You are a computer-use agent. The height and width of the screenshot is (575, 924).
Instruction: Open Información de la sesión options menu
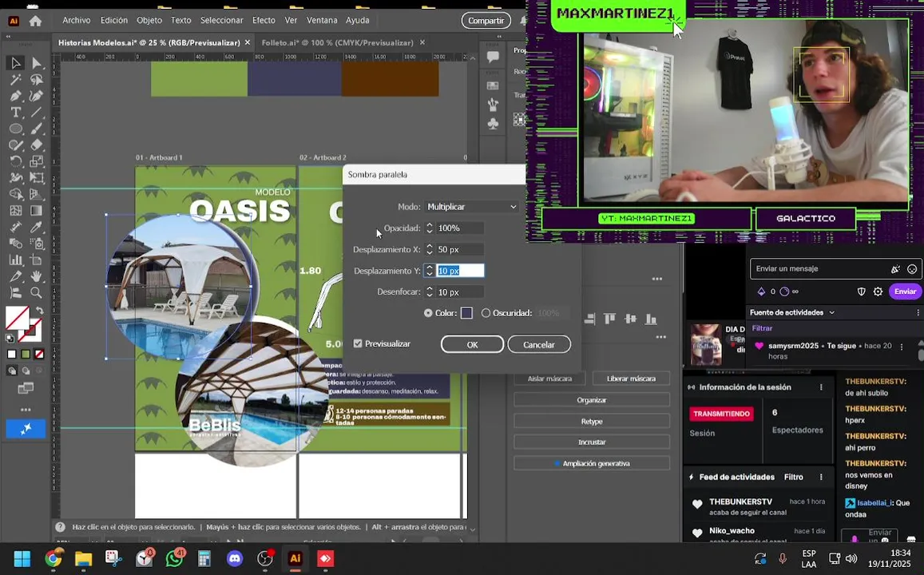(x=821, y=387)
